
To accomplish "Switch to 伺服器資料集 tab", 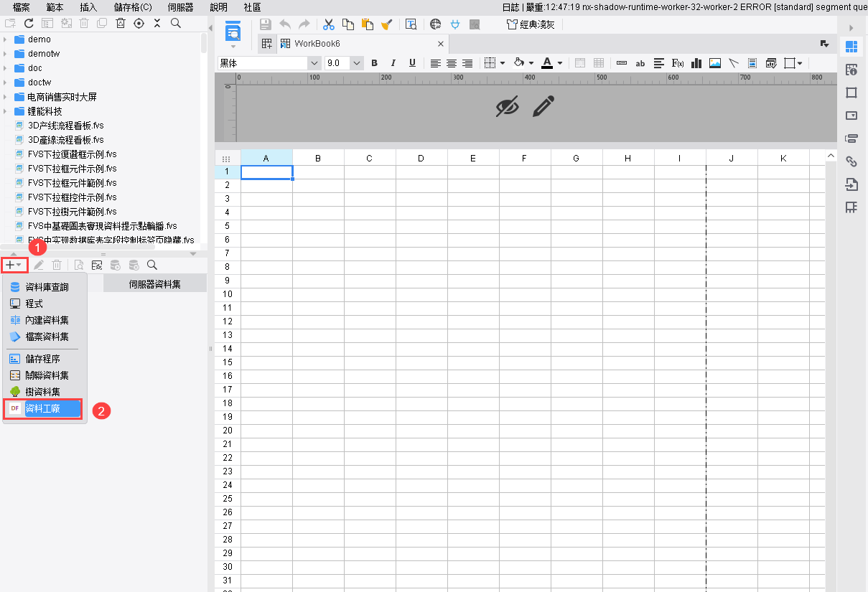I will [155, 284].
